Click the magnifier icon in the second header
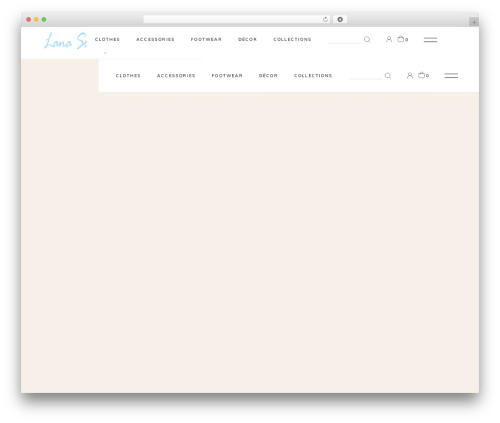Viewport: 500px width, 423px height. click(388, 76)
